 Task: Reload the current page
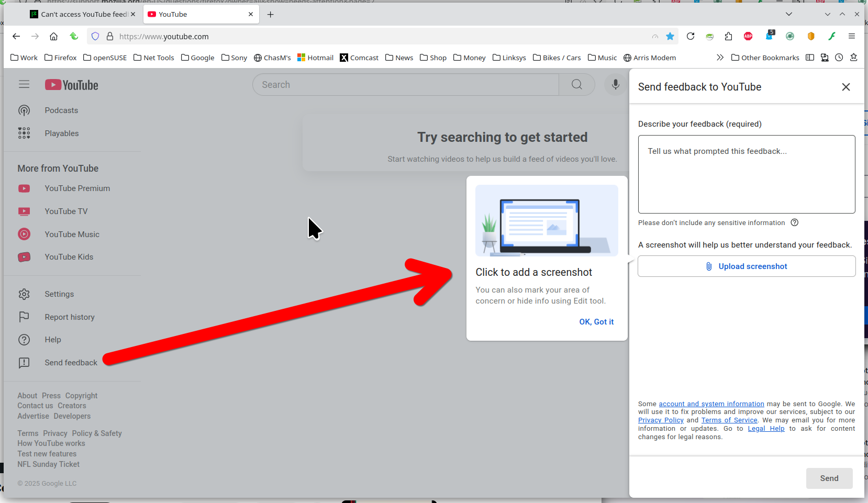pos(691,36)
